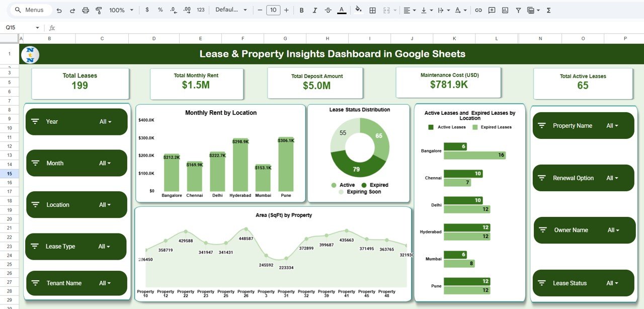Image resolution: width=644 pixels, height=309 pixels.
Task: Toggle bold formatting
Action: pyautogui.click(x=301, y=10)
